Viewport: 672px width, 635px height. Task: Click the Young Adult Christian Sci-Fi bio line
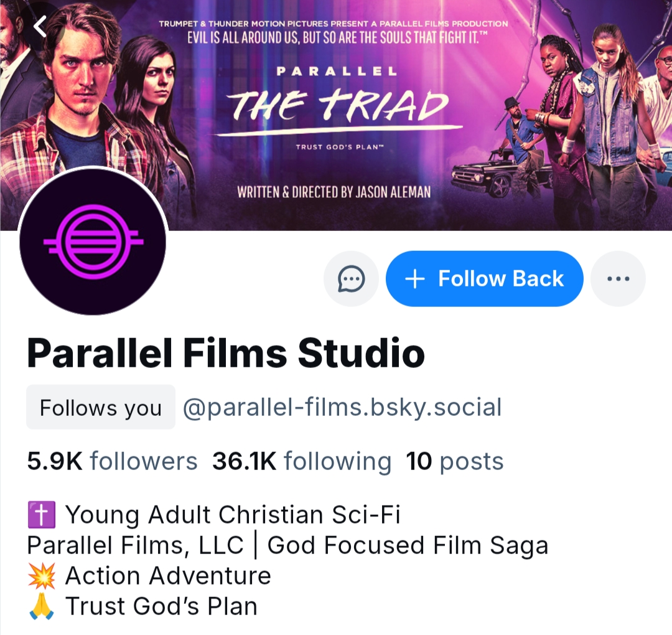click(x=233, y=515)
